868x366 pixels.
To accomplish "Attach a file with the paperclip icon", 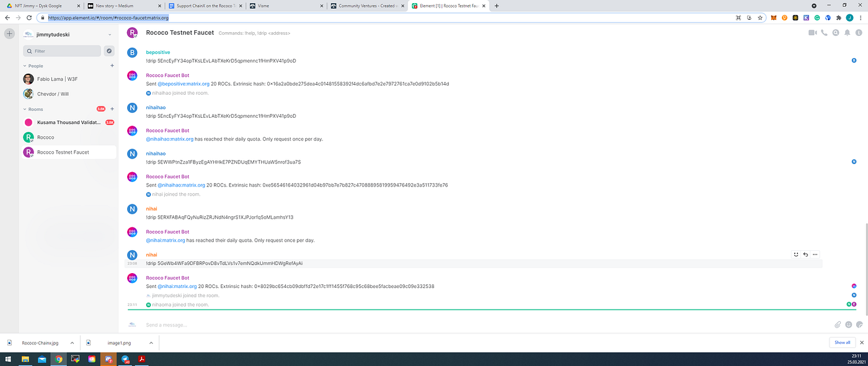I will (838, 325).
